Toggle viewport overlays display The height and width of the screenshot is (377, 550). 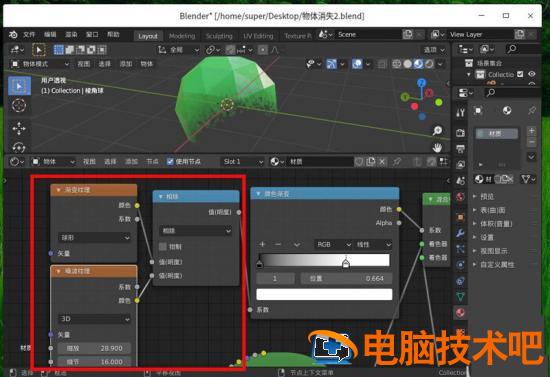(357, 64)
